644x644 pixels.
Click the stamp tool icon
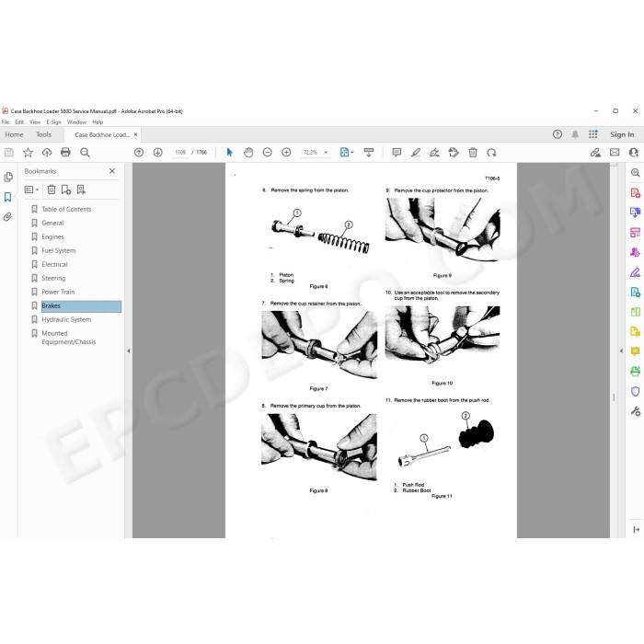point(454,153)
